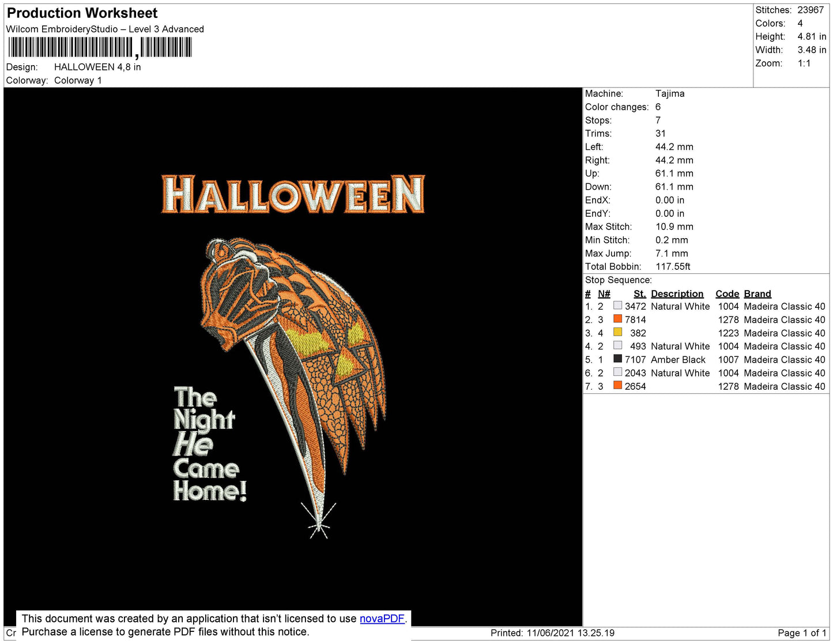
Task: Click 'The Night He Came Home!' embroidery text
Action: pos(210,444)
